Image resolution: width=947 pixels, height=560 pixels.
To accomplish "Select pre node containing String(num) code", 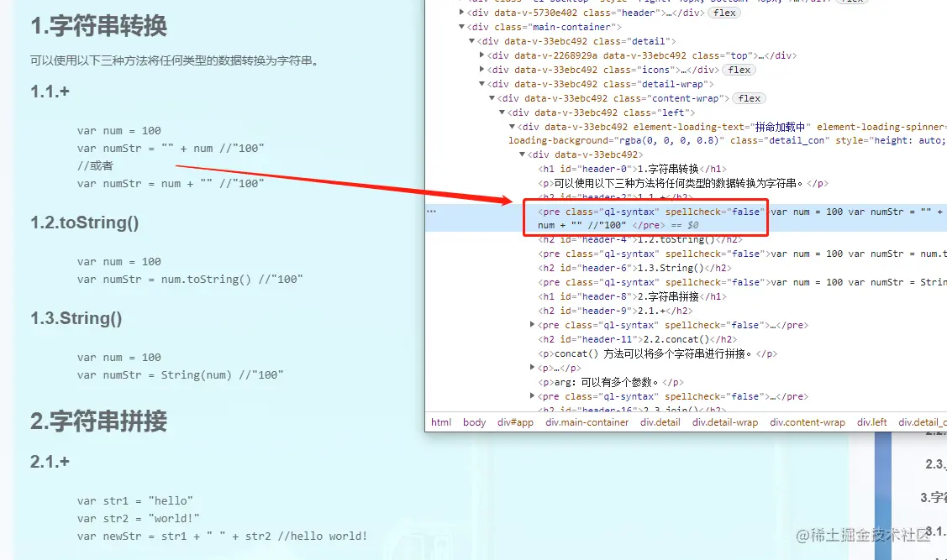I will point(742,282).
